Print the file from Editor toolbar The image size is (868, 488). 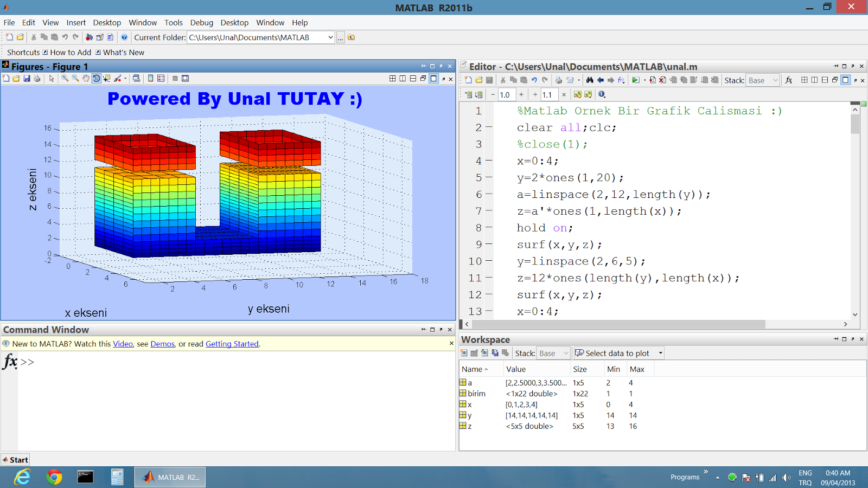[559, 80]
